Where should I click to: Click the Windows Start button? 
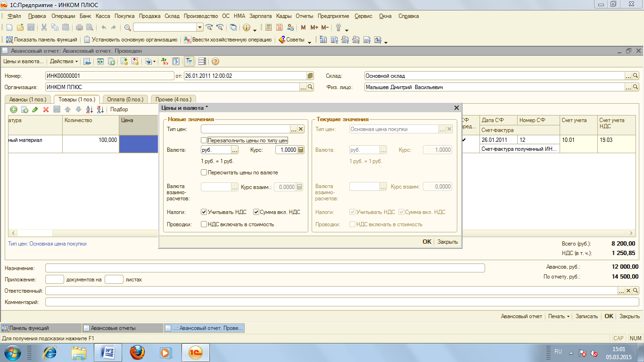(x=13, y=352)
